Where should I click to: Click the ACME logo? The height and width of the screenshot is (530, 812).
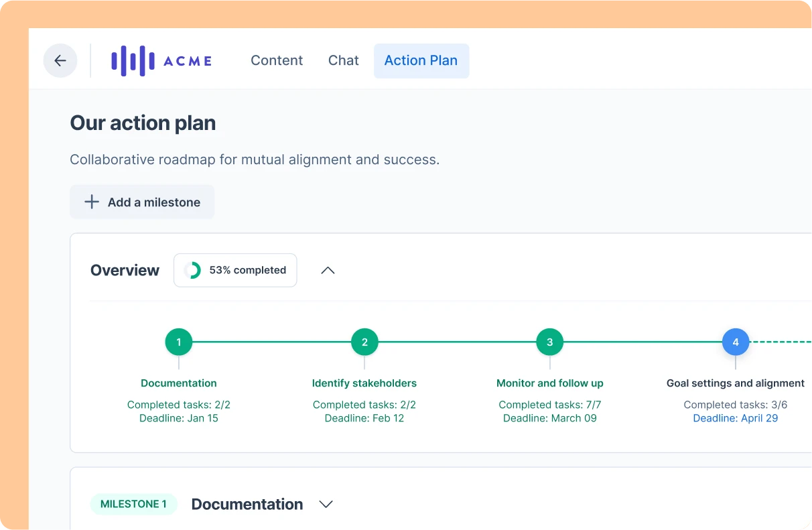pyautogui.click(x=161, y=61)
